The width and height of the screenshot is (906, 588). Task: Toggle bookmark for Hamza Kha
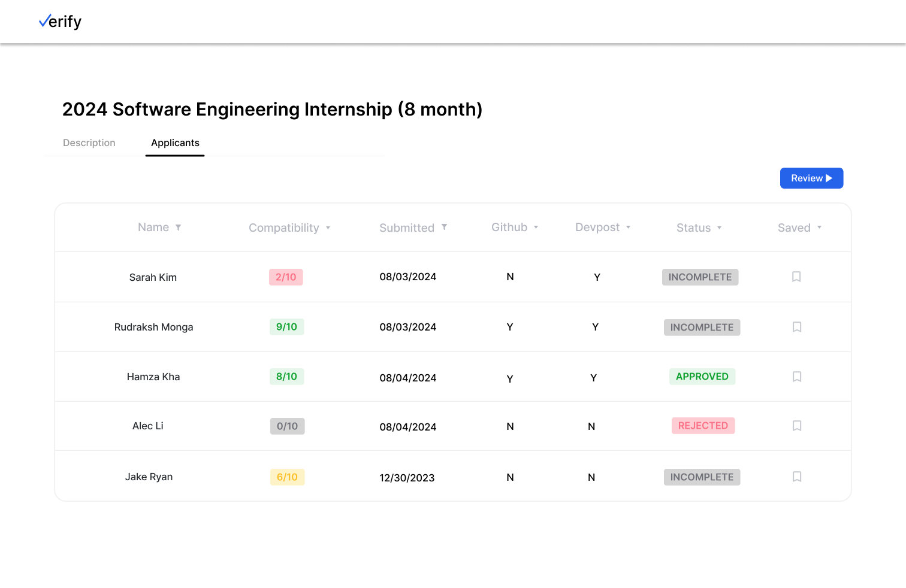[x=797, y=377]
